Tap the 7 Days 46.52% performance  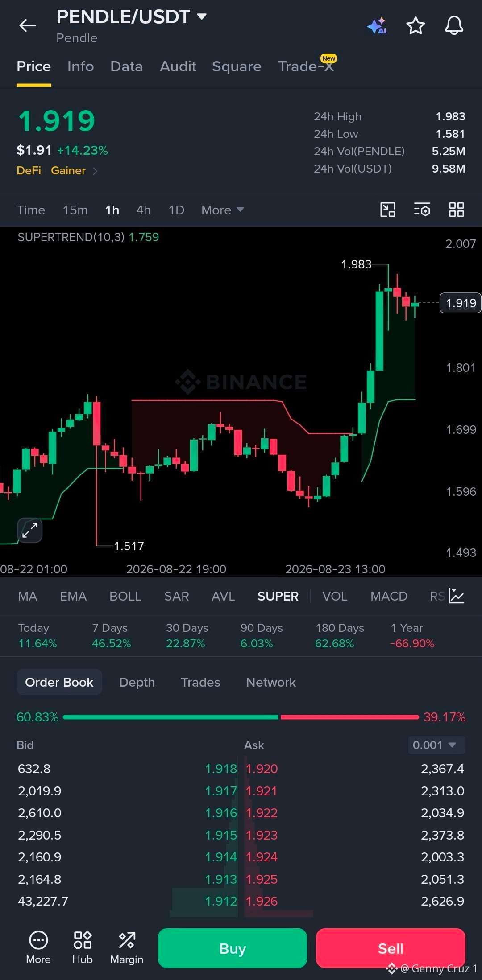pyautogui.click(x=111, y=635)
